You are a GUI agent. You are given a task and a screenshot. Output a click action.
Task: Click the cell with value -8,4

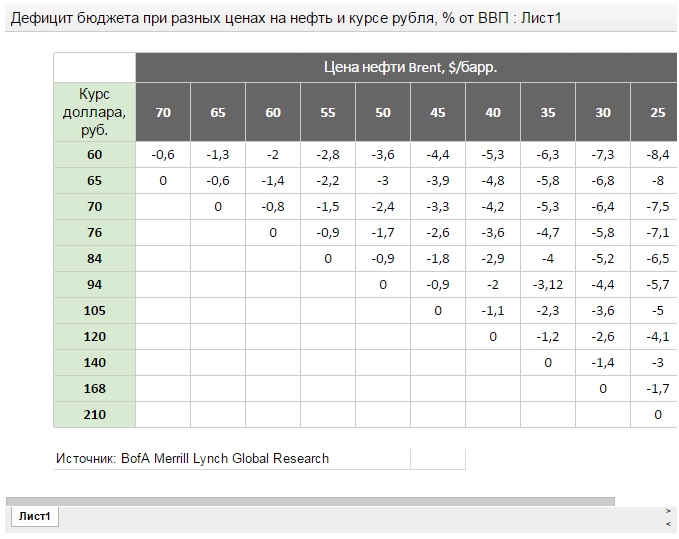click(657, 154)
